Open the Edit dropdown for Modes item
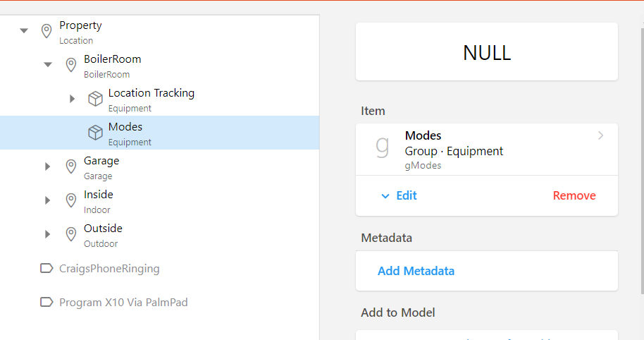The height and width of the screenshot is (340, 644). coord(400,195)
